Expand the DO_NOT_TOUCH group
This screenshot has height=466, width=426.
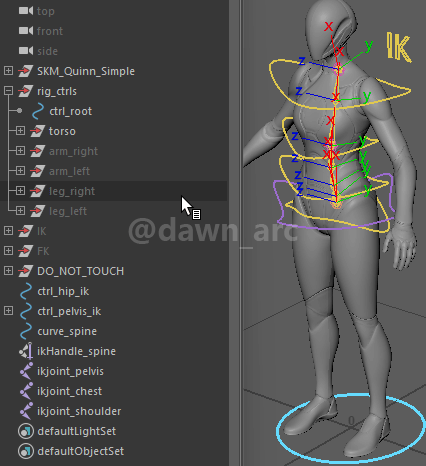tap(8, 270)
